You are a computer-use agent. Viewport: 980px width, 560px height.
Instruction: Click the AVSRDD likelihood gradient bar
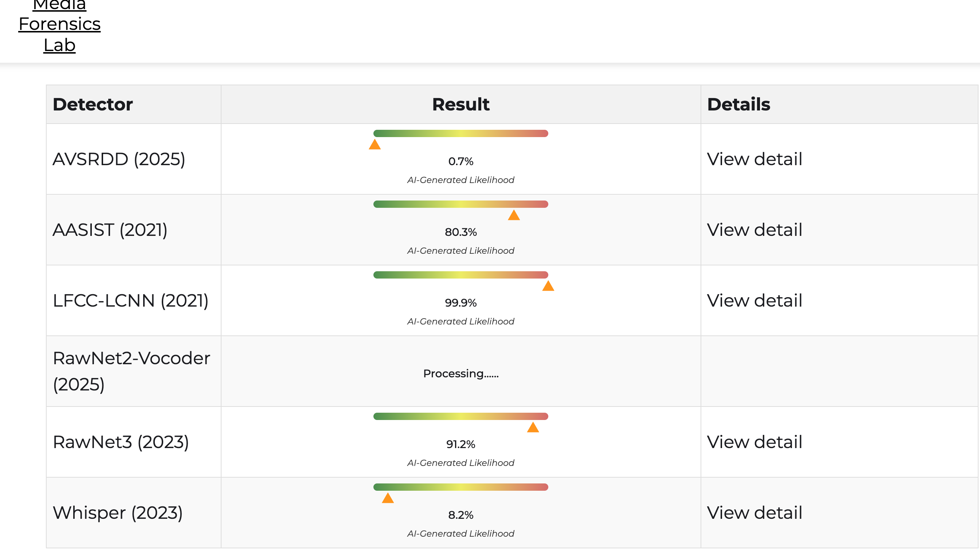460,133
